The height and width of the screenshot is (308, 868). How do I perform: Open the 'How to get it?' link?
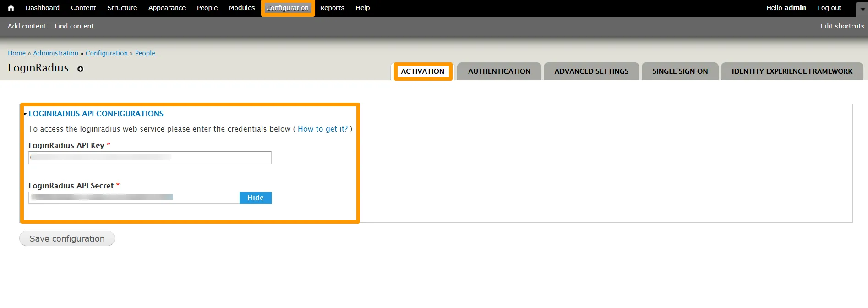tap(323, 129)
